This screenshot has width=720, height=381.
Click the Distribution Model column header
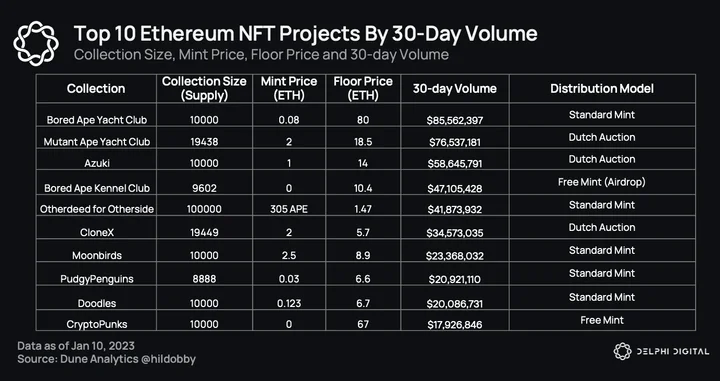click(x=602, y=89)
